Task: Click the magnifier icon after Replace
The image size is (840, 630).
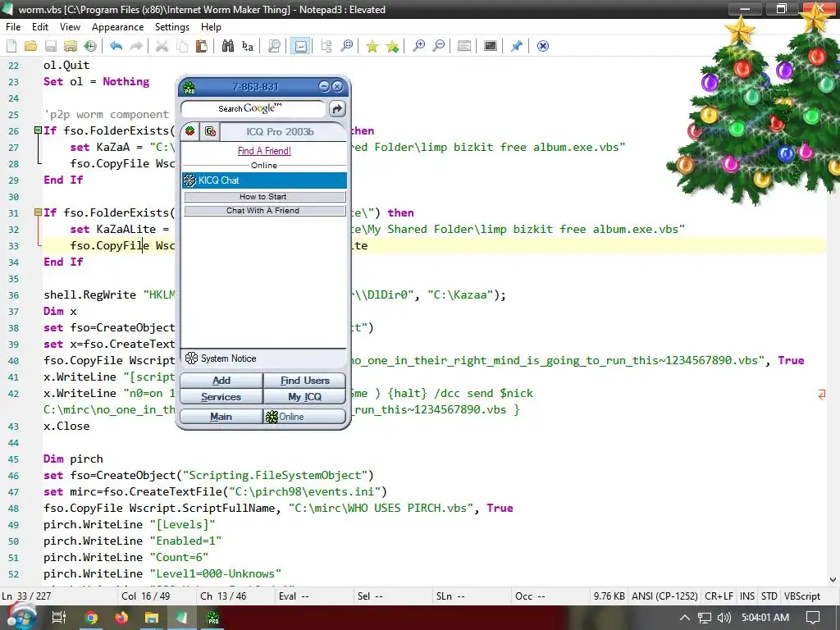Action: 274,46
